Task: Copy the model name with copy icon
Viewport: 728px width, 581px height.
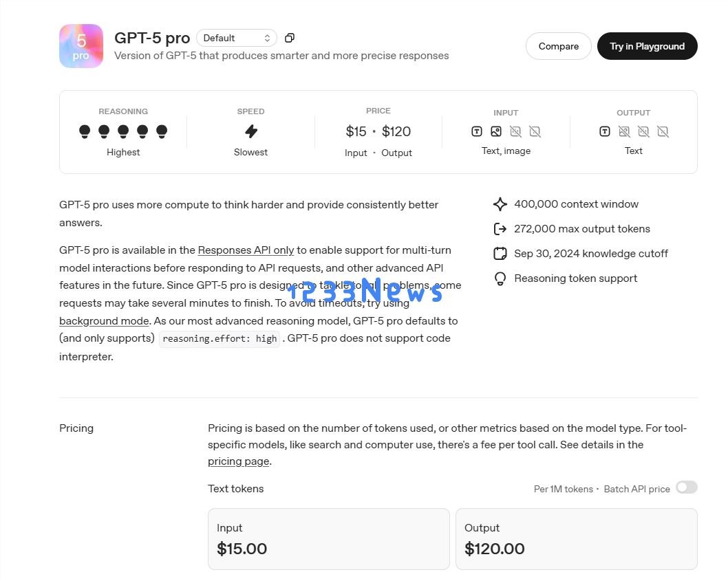Action: [x=290, y=38]
